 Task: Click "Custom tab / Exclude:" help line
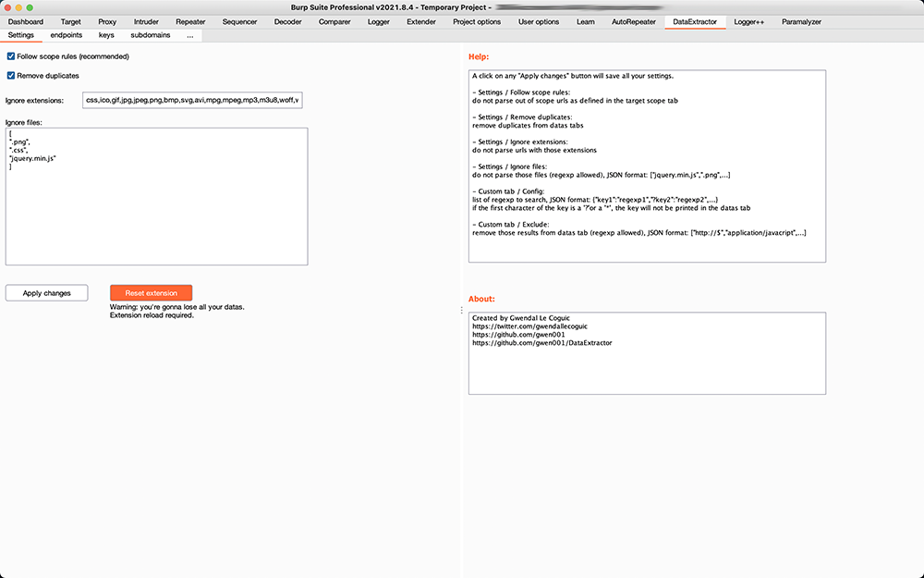[511, 225]
